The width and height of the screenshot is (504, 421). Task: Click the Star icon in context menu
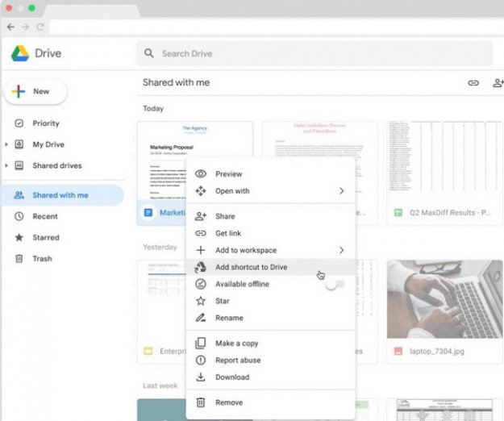[x=201, y=301]
